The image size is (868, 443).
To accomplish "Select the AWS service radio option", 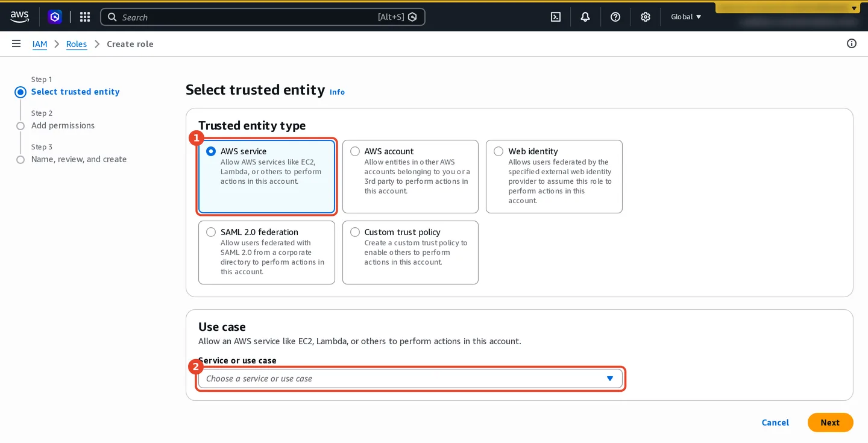I will (211, 151).
